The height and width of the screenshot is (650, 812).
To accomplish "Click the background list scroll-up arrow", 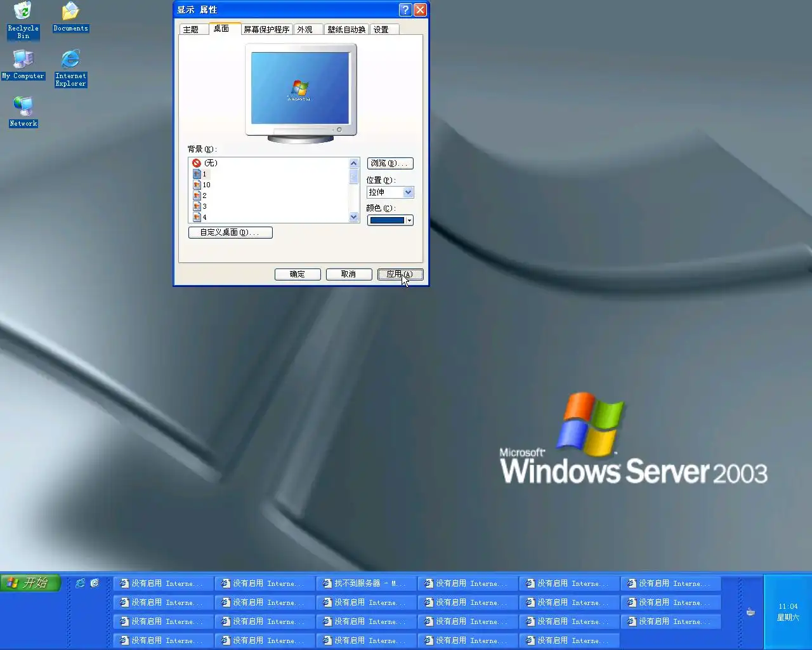I will pos(354,163).
